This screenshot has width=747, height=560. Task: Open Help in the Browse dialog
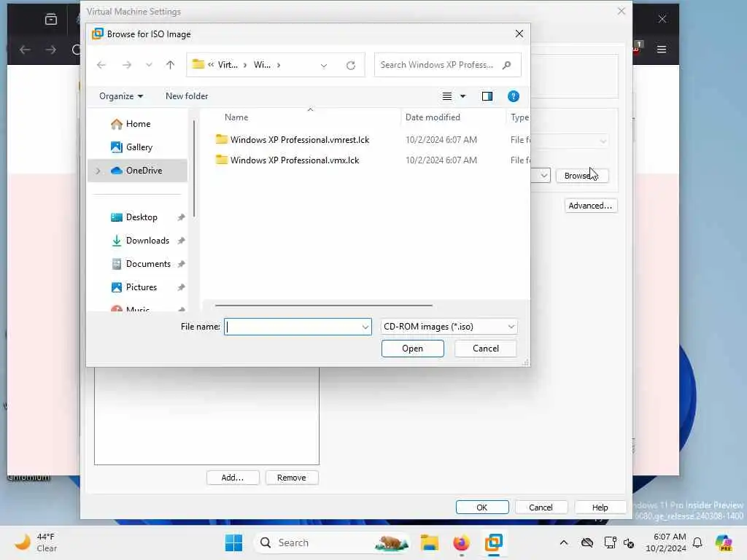(513, 96)
